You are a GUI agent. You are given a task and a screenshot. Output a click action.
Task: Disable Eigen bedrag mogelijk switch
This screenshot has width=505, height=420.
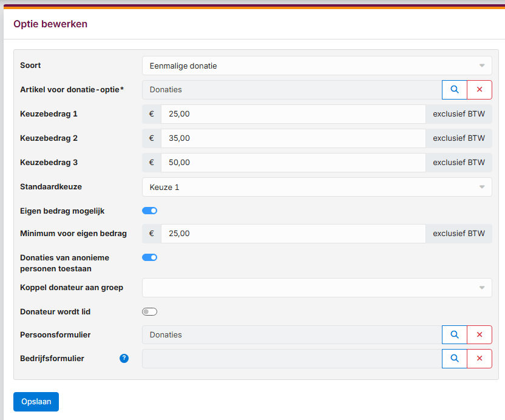click(x=149, y=211)
